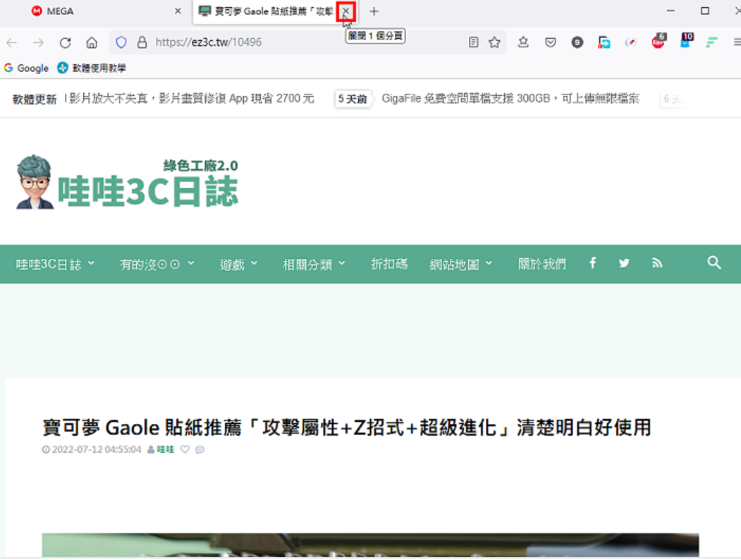Open the 關於我們 menu item

pos(542,264)
